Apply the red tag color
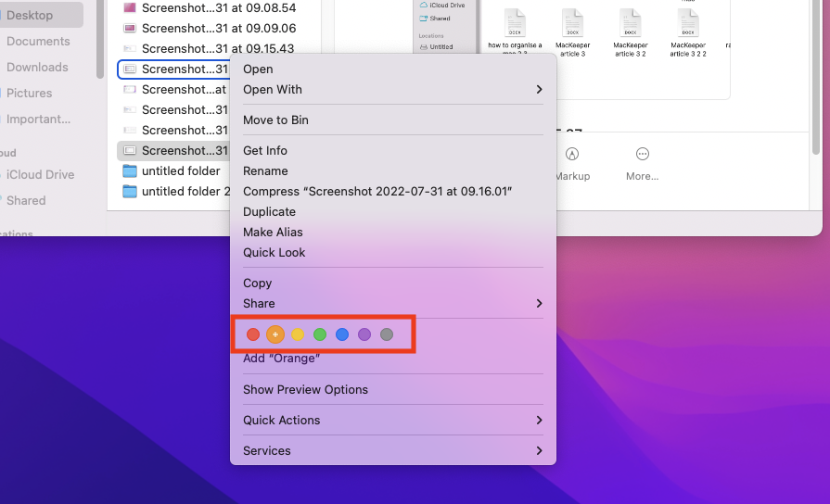 pos(253,334)
